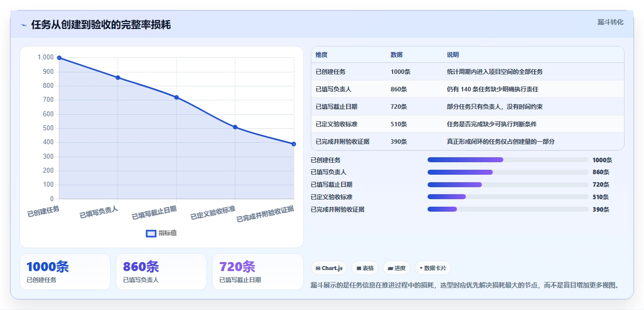644x310 pixels.
Task: Click the 漏斗转化 tag label
Action: (611, 22)
